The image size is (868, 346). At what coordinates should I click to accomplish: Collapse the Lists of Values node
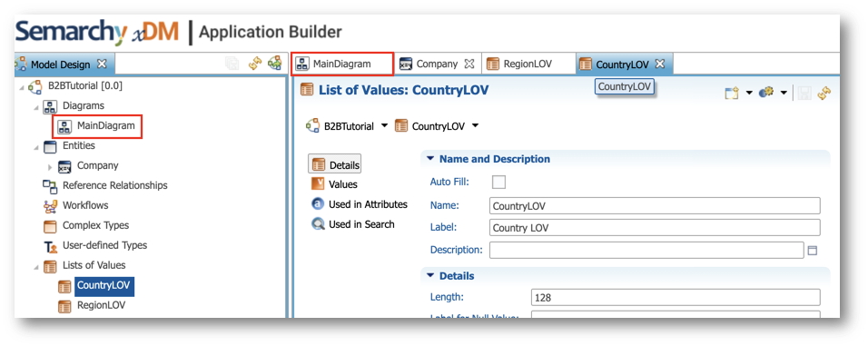click(36, 267)
